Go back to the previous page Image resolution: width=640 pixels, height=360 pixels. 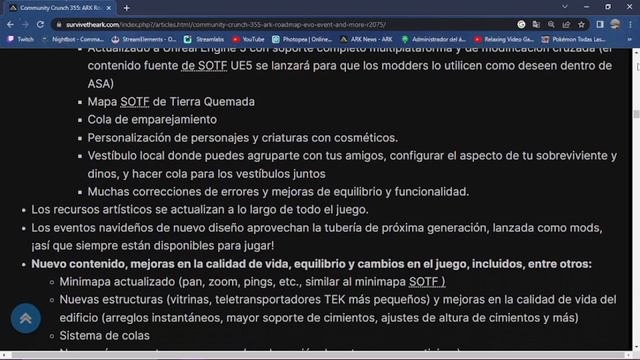click(x=10, y=24)
